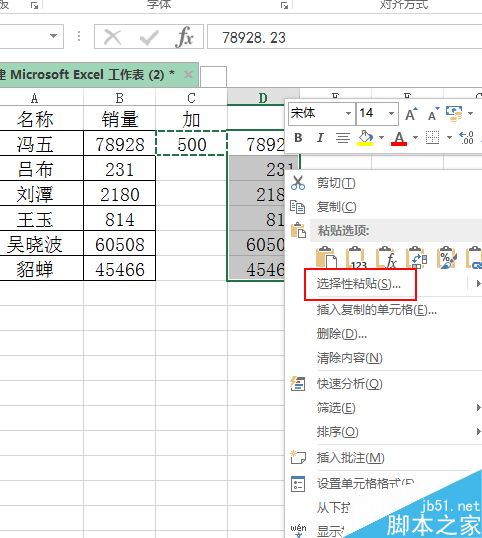Toggle center alignment in the mini toolbar
This screenshot has width=482, height=538.
(x=342, y=138)
